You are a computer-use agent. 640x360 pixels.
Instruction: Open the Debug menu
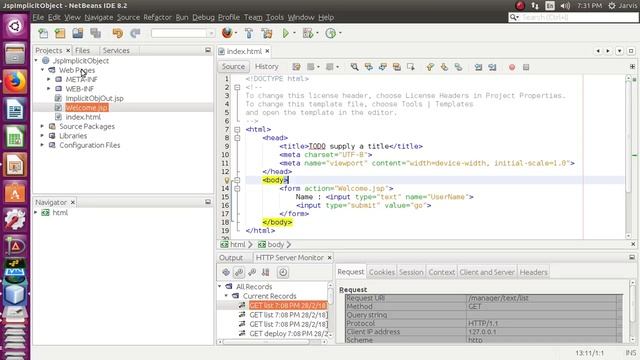tap(203, 17)
